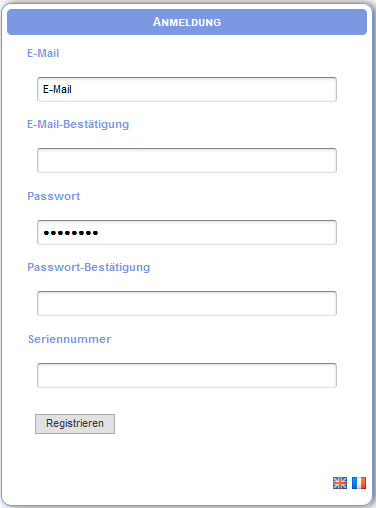The width and height of the screenshot is (376, 508).
Task: Switch language to French via flag icon
Action: (x=359, y=482)
